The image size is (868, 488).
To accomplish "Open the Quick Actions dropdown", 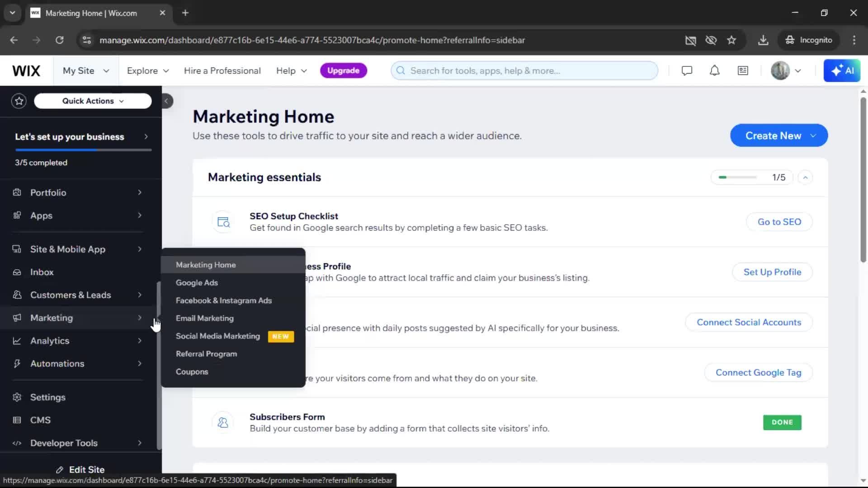I will coord(93,101).
